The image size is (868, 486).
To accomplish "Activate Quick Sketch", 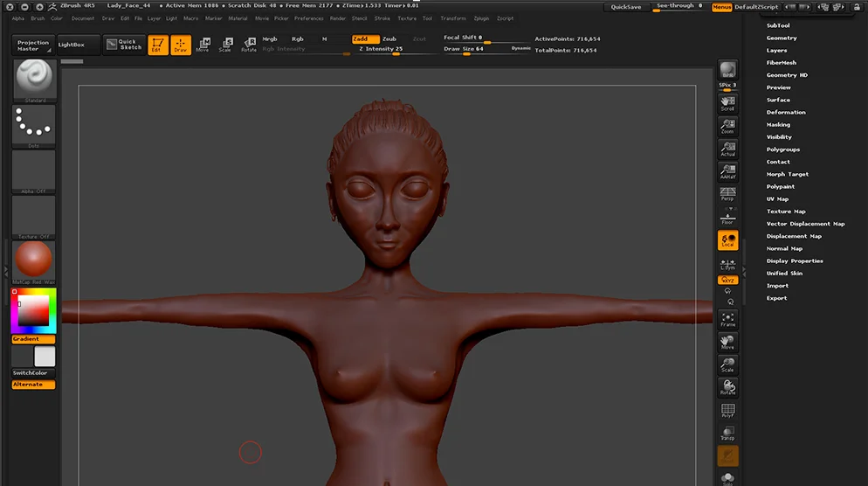I will coord(124,45).
